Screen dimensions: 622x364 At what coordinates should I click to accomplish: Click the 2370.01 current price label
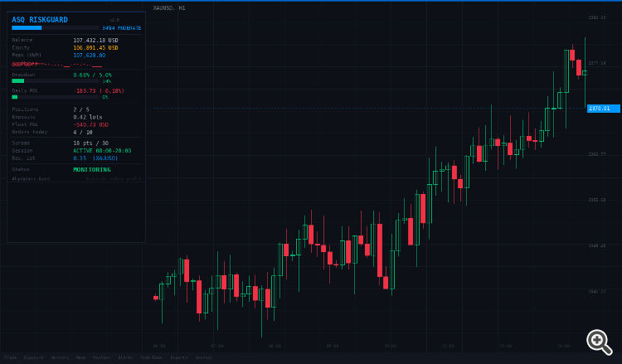[604, 109]
